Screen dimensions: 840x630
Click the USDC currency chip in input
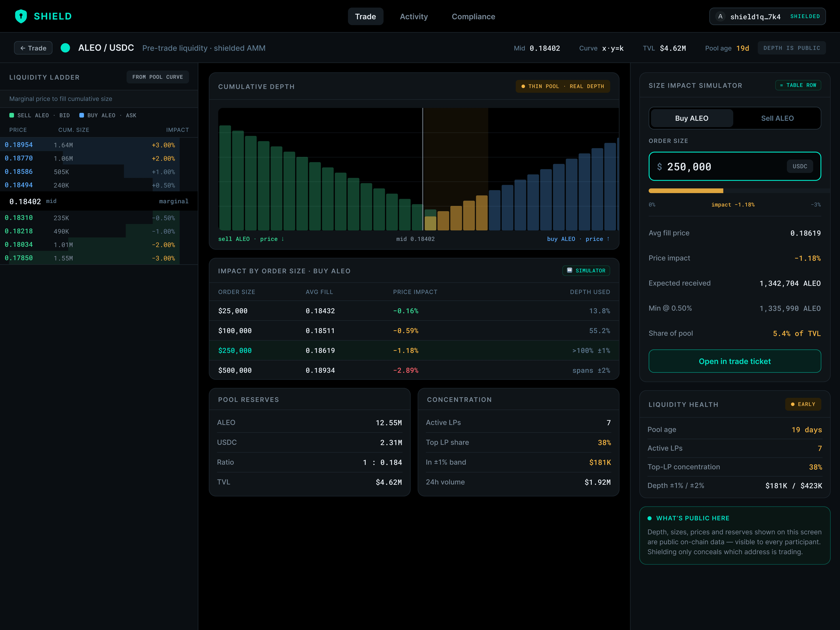(800, 166)
